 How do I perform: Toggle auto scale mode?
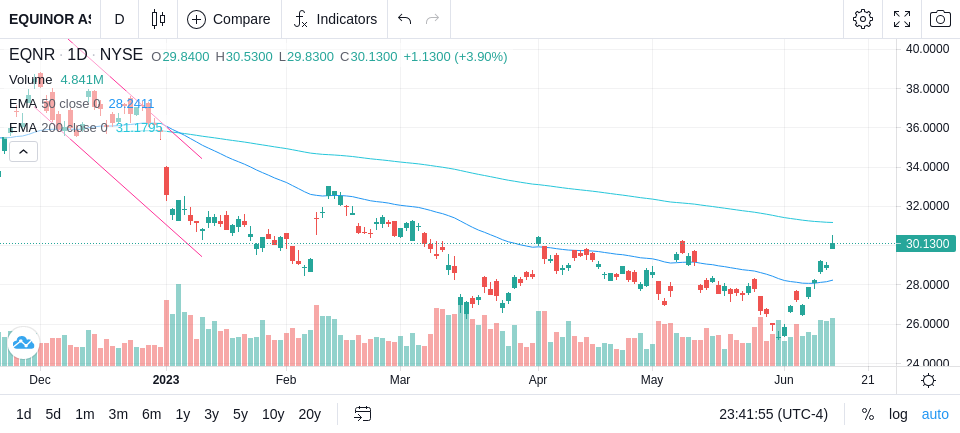935,415
